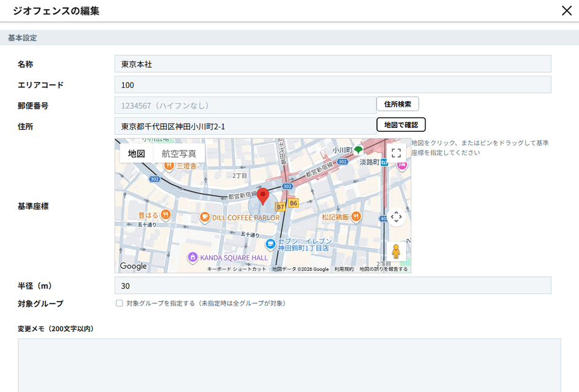
Task: Click the DILL COFFEE PARLOR cafe marker
Action: pos(204,217)
